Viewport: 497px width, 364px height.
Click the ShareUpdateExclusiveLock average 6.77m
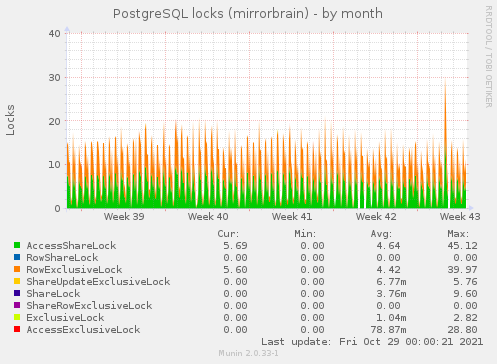click(391, 282)
